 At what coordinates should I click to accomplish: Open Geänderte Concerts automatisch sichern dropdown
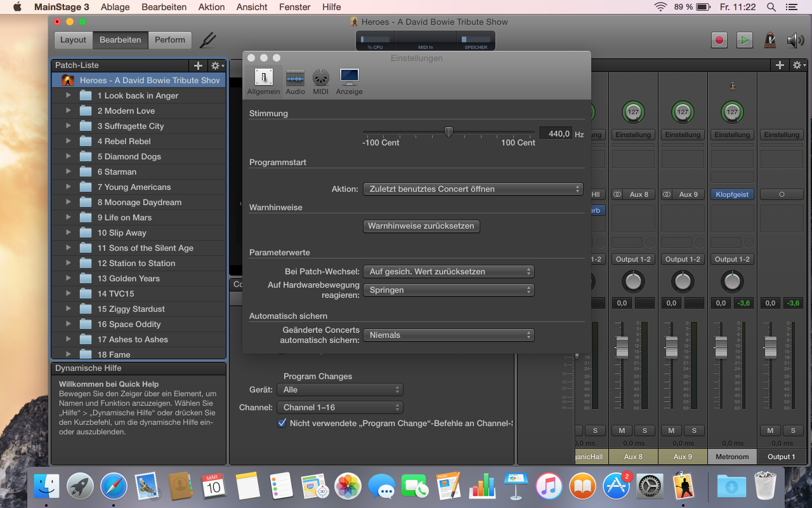point(449,335)
